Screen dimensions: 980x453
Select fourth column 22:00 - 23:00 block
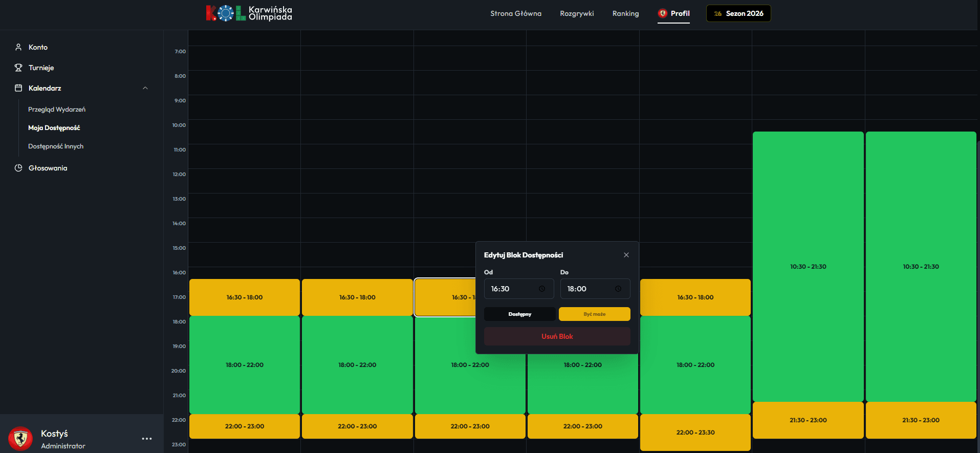click(x=583, y=426)
